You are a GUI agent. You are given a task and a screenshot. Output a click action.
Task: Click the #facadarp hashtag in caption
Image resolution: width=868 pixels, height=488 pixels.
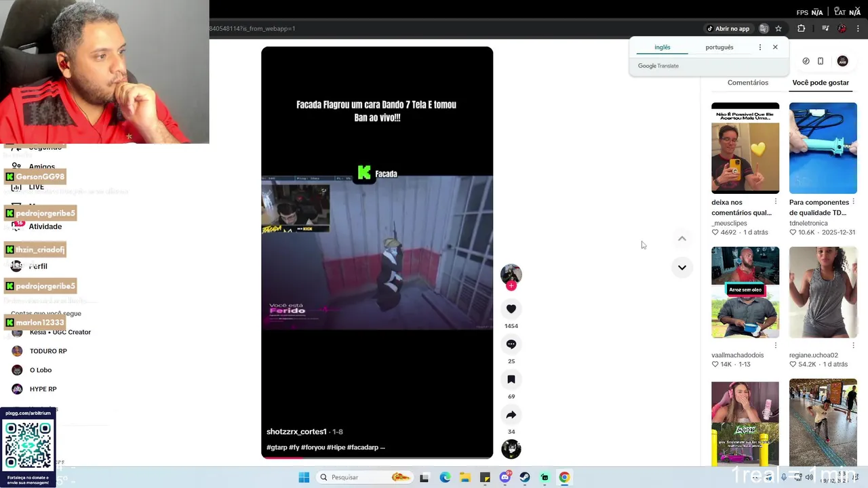tap(363, 447)
